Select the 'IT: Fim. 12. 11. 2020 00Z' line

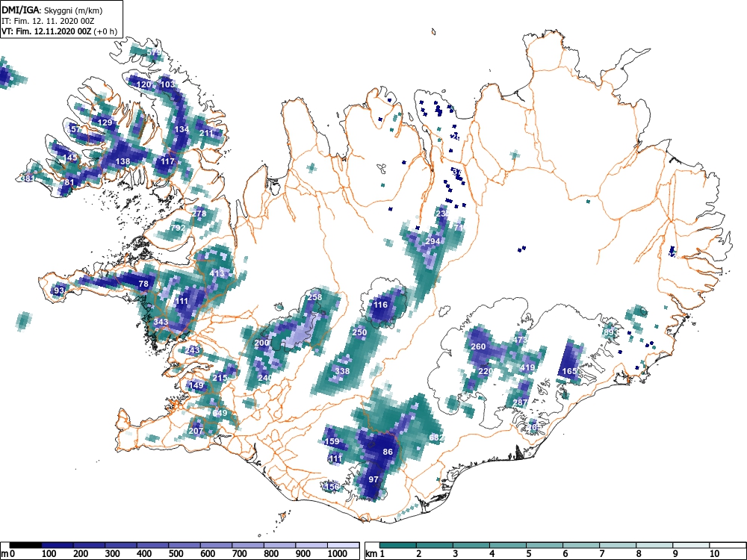tap(48, 21)
